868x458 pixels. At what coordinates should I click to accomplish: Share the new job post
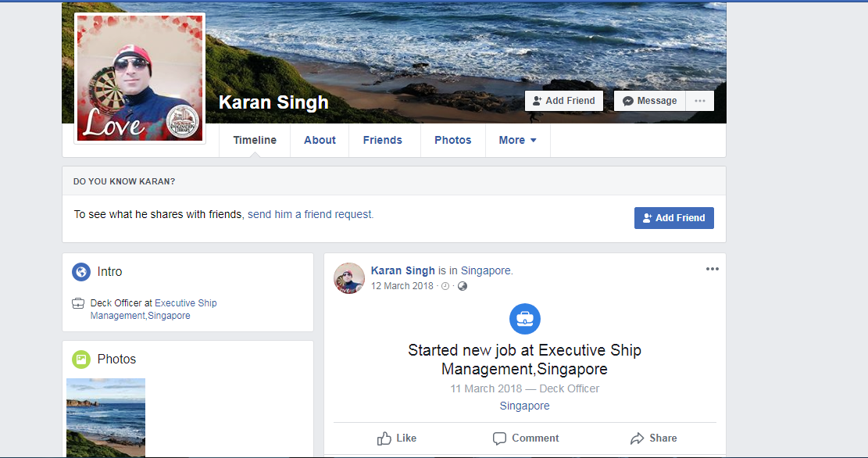click(x=654, y=438)
